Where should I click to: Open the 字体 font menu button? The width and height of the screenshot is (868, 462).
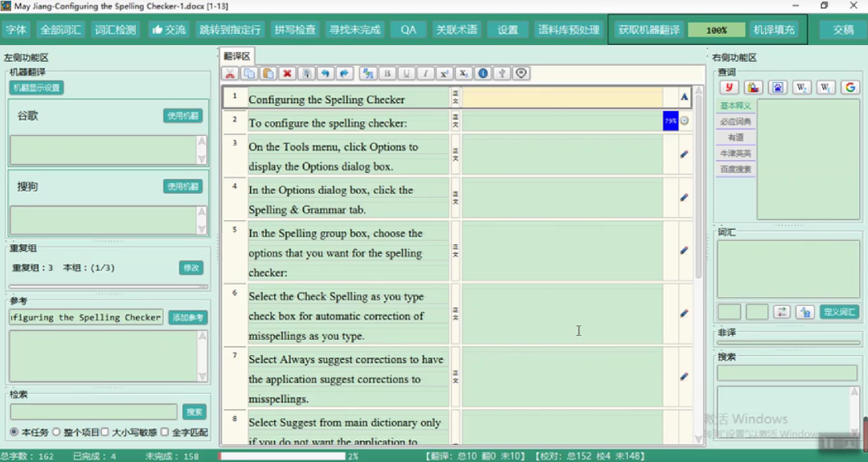coord(16,30)
